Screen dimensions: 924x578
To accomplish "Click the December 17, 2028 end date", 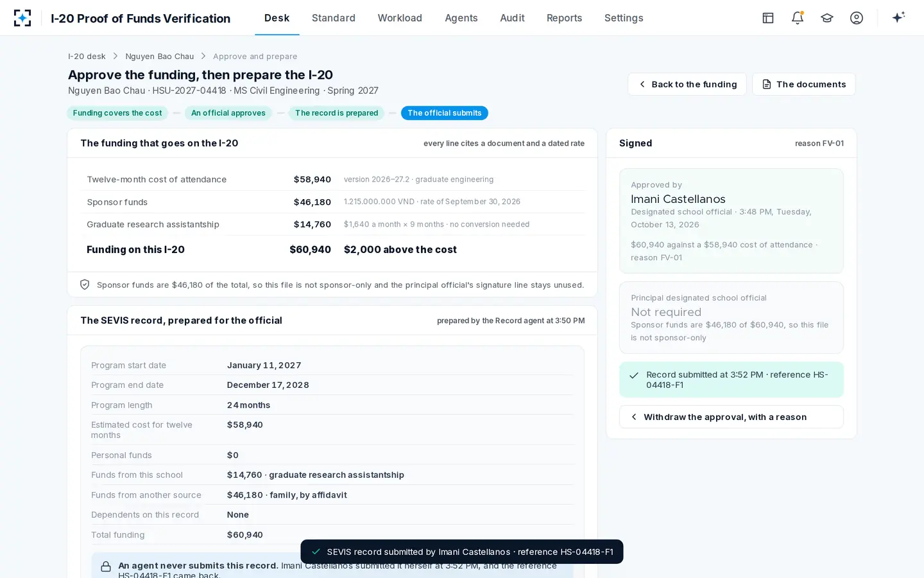I will (x=268, y=385).
